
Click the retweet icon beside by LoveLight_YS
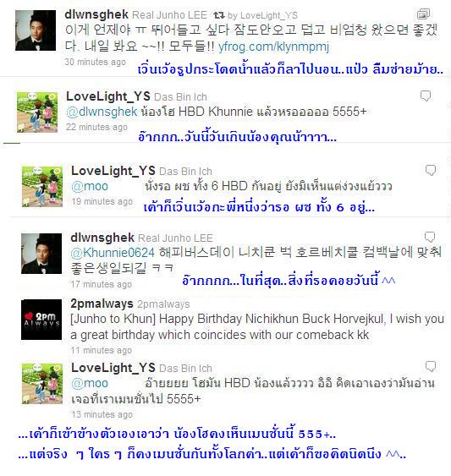[x=219, y=15]
